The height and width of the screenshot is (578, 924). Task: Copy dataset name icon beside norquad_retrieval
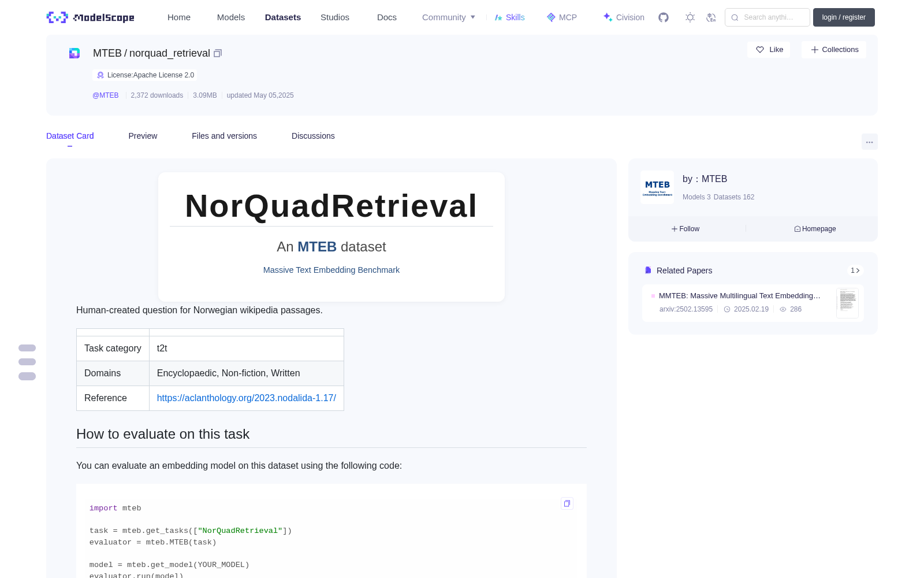tap(218, 53)
